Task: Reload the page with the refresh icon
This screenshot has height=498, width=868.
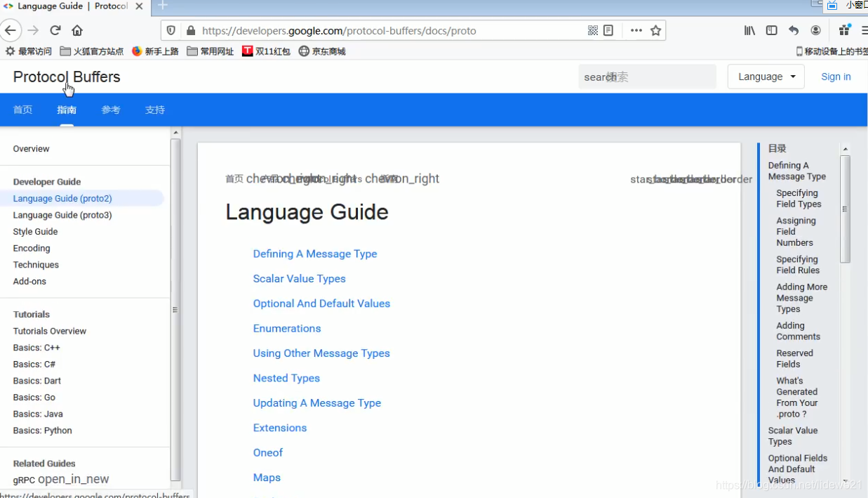Action: (x=55, y=30)
